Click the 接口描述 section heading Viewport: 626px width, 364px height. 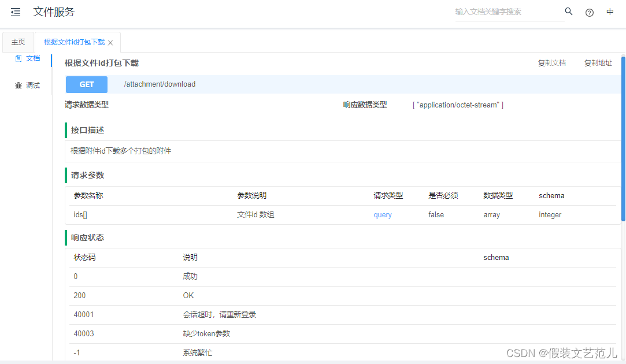coord(87,130)
